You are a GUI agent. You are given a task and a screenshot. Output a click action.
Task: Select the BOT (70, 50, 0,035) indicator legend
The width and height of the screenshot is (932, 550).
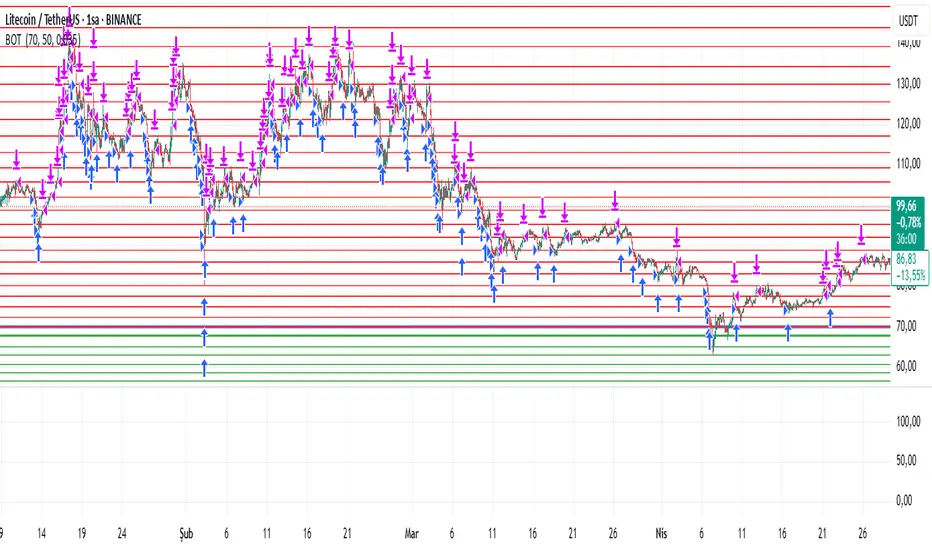(43, 40)
